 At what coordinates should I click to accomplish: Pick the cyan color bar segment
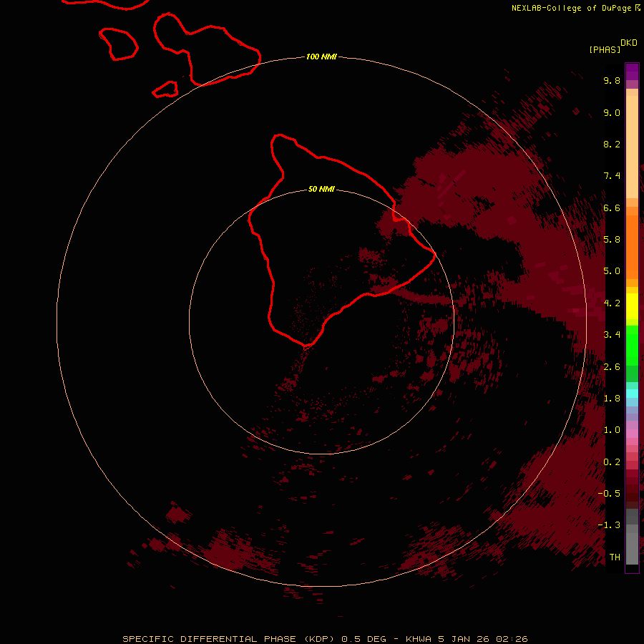pyautogui.click(x=632, y=394)
